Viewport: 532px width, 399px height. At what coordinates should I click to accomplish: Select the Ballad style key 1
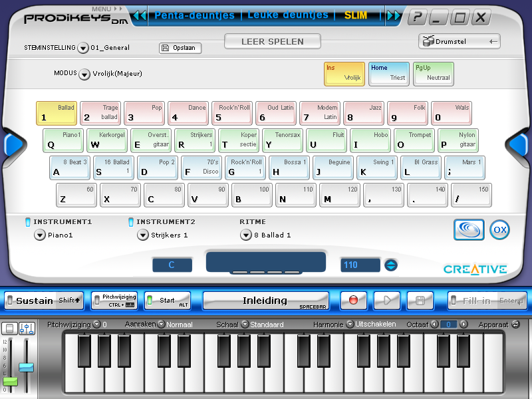[57, 113]
